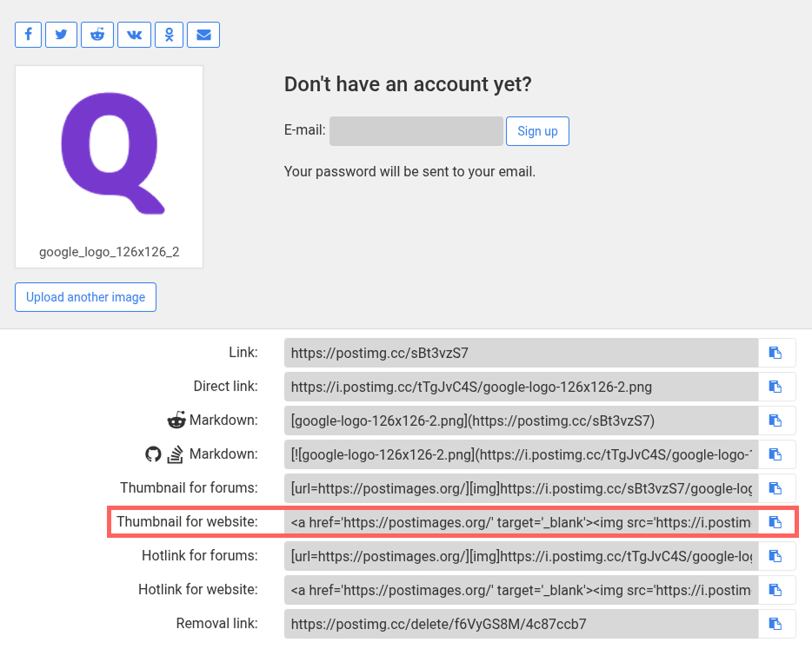Copy the GitHub Markdown code
The image size is (812, 649).
(x=776, y=454)
